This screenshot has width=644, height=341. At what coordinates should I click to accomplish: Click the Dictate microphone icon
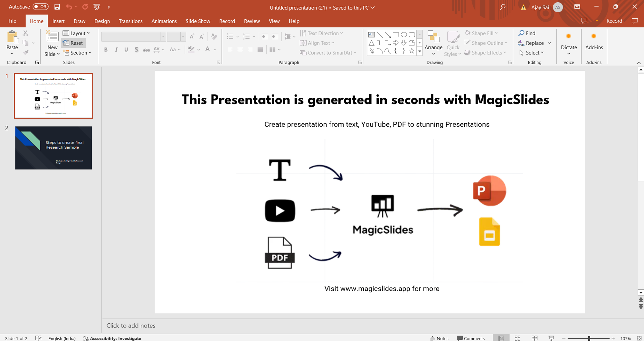(x=569, y=36)
